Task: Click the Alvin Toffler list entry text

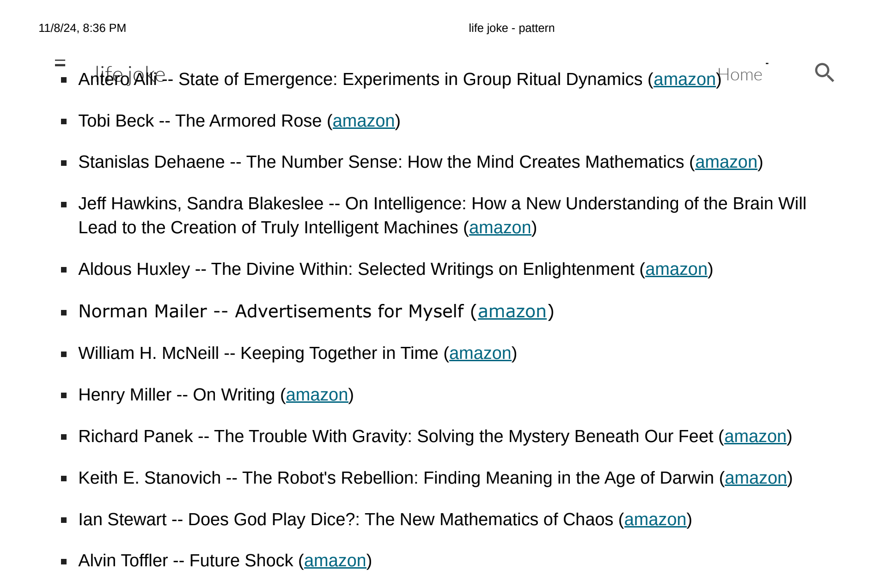Action: (x=225, y=561)
